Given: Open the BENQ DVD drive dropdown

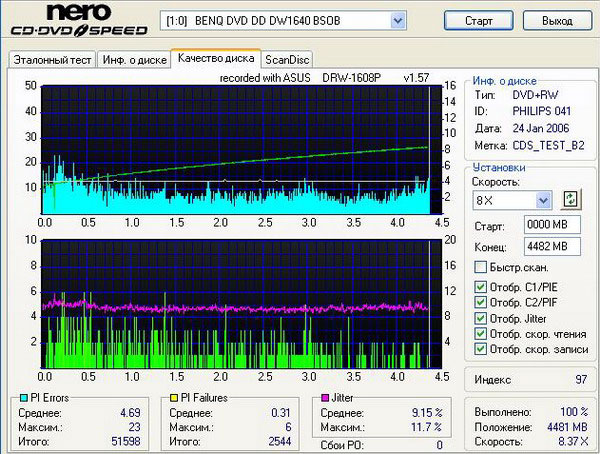Looking at the screenshot, I should pyautogui.click(x=398, y=20).
